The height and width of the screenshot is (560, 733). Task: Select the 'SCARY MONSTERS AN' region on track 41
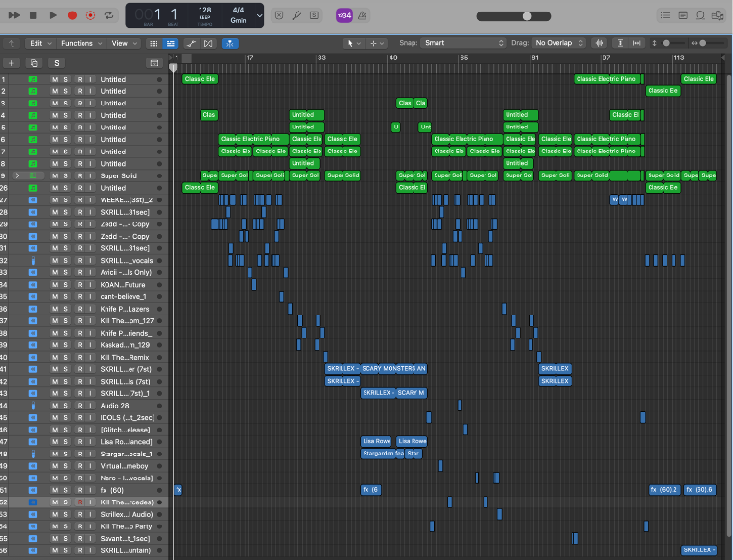393,369
